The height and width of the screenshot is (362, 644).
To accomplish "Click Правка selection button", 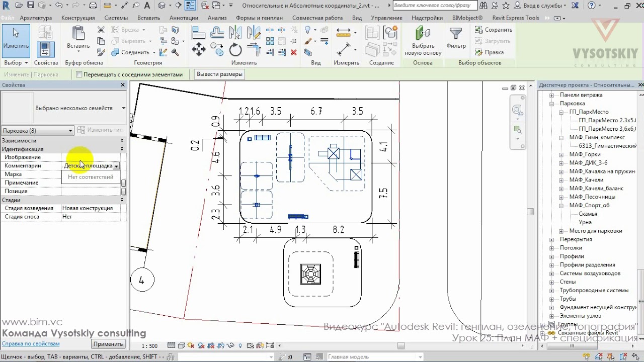I will point(489,52).
